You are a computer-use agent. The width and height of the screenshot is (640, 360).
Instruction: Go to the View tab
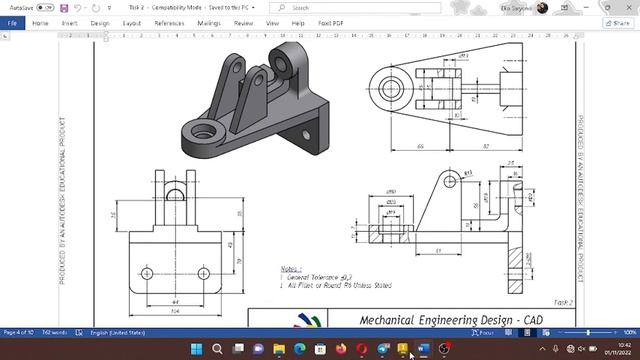tap(272, 23)
